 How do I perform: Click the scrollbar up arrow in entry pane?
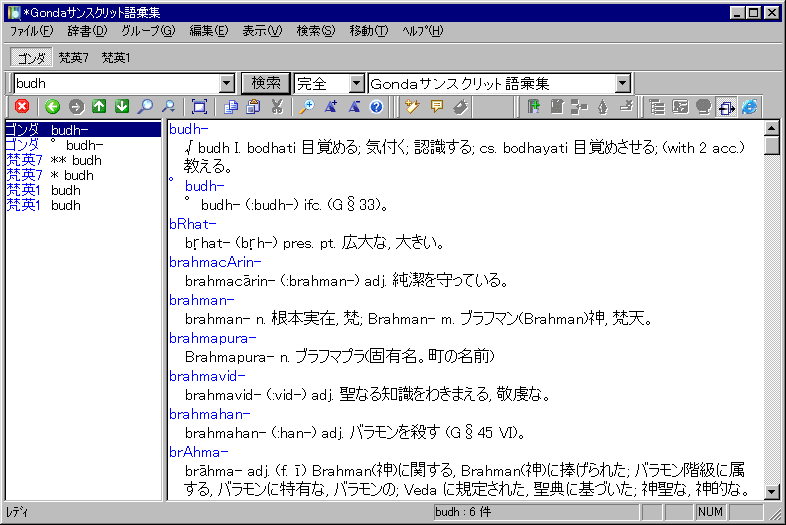[771, 128]
